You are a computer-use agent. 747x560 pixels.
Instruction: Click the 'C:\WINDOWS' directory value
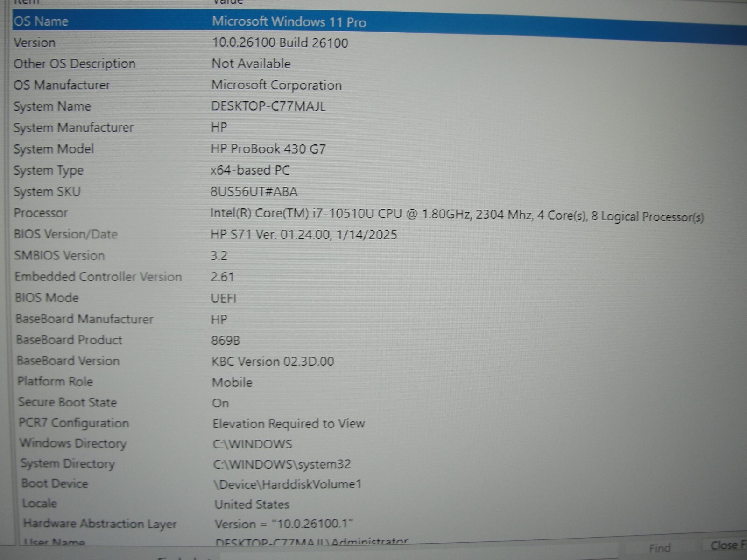[x=253, y=444]
